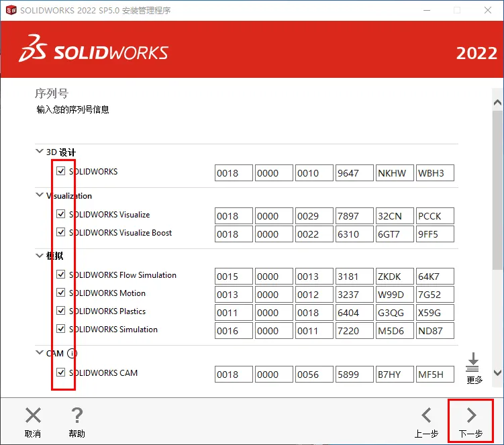Click SOLIDWORKS serial field 9647
The width and height of the screenshot is (504, 445).
pyautogui.click(x=354, y=173)
